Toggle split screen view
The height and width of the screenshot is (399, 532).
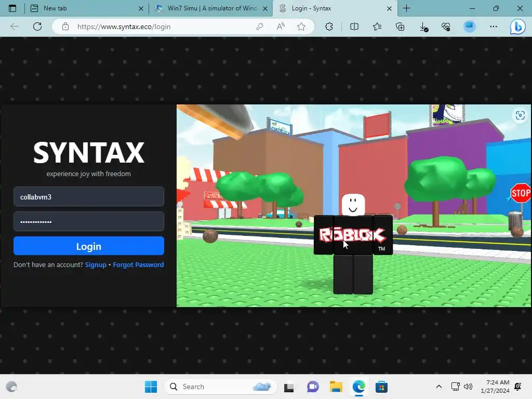coord(354,26)
